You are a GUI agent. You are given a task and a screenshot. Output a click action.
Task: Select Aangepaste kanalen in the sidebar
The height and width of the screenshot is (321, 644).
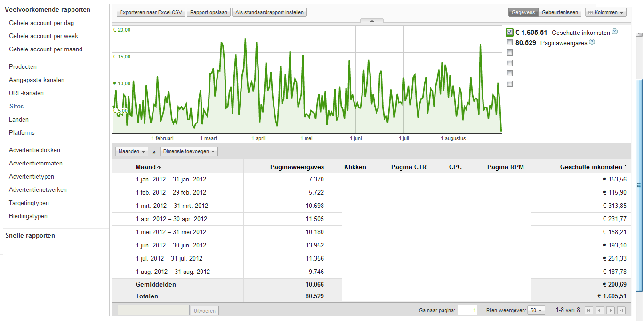(x=37, y=80)
